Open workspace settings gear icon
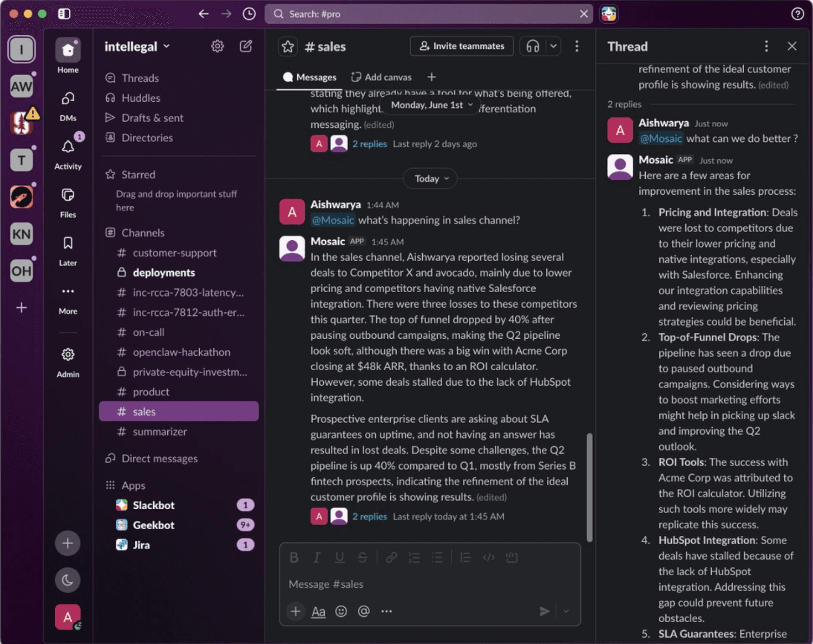The width and height of the screenshot is (813, 644). (217, 46)
